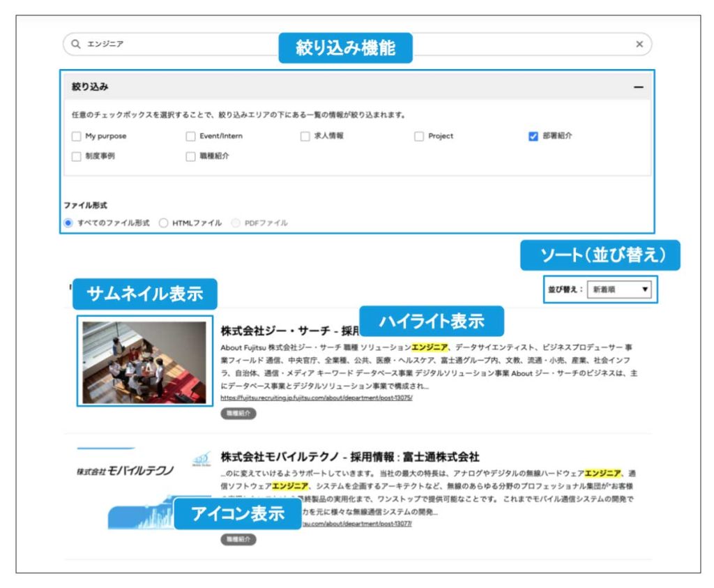Uncheck the 部署紹介 checkbox
This screenshot has width=714, height=588.
[533, 136]
